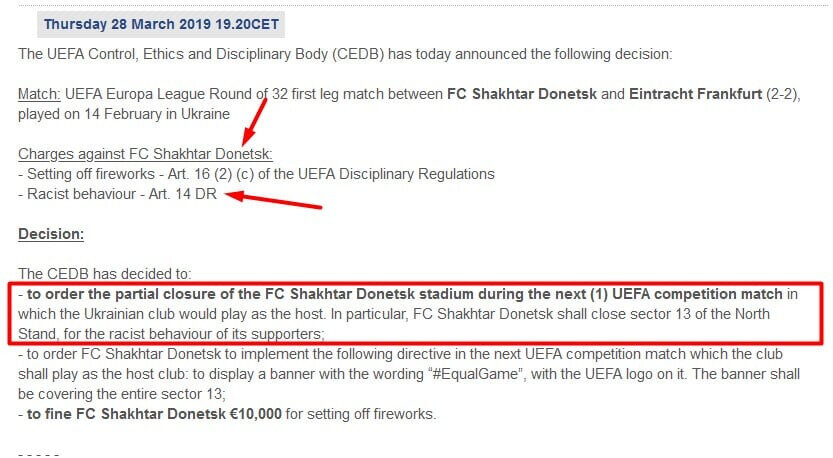Click the underlined 'Match:' label
Viewport: 833px width, 458px height.
click(x=39, y=94)
